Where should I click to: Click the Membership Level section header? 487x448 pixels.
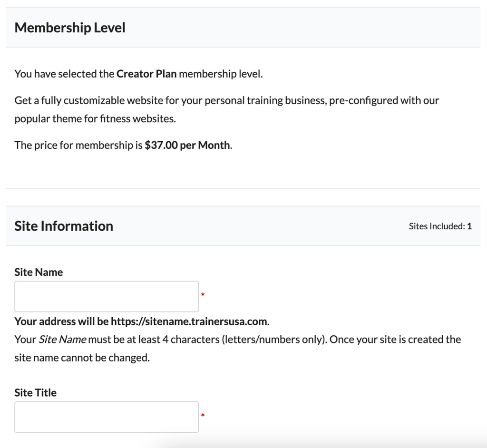69,28
